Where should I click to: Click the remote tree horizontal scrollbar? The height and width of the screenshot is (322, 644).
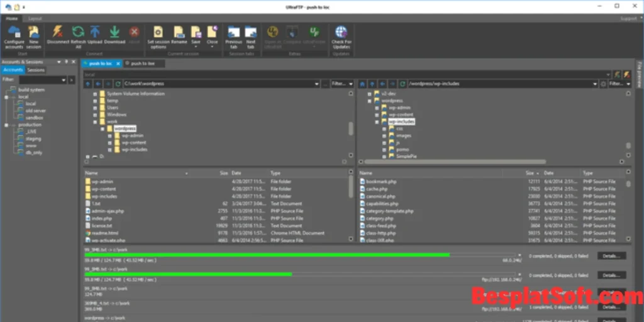tap(455, 162)
